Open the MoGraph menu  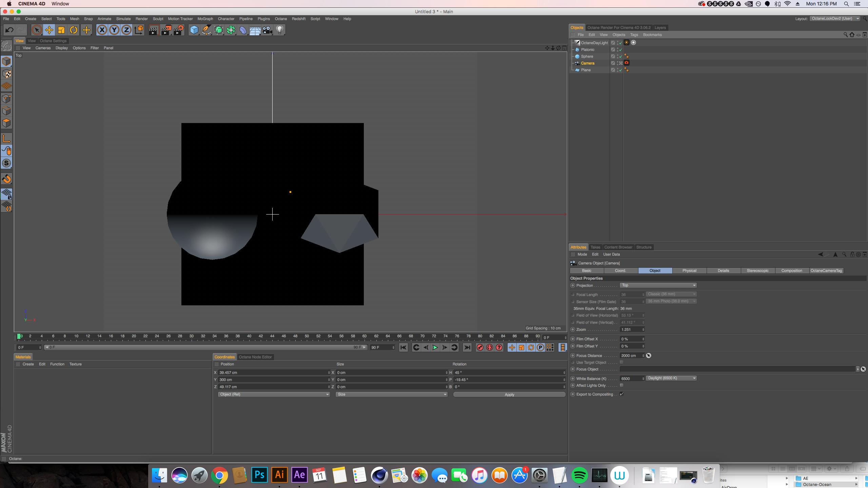pyautogui.click(x=205, y=19)
